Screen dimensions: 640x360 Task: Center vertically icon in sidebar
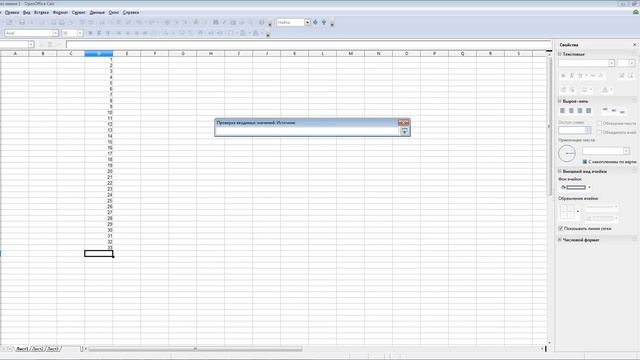613,111
